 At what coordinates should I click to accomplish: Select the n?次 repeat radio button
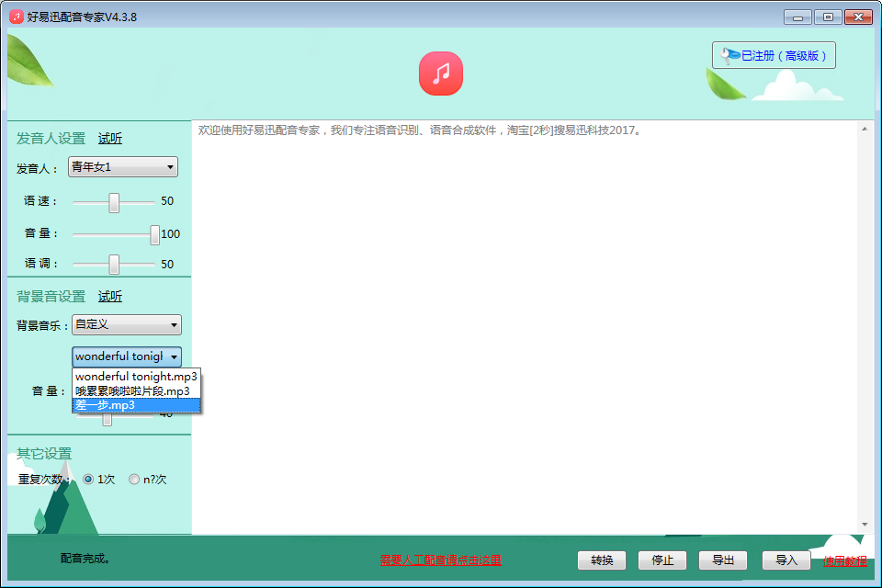(134, 480)
